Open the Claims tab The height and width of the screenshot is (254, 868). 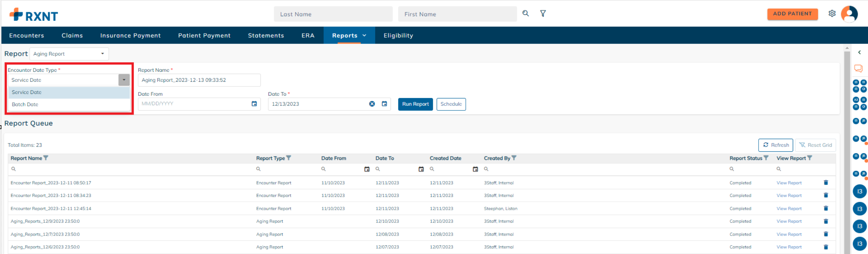72,36
